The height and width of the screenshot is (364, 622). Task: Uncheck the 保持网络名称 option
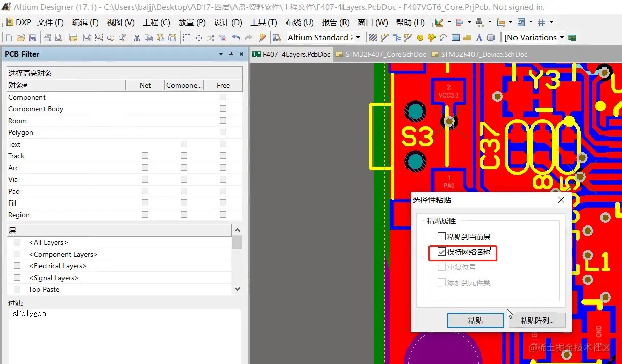pos(442,252)
